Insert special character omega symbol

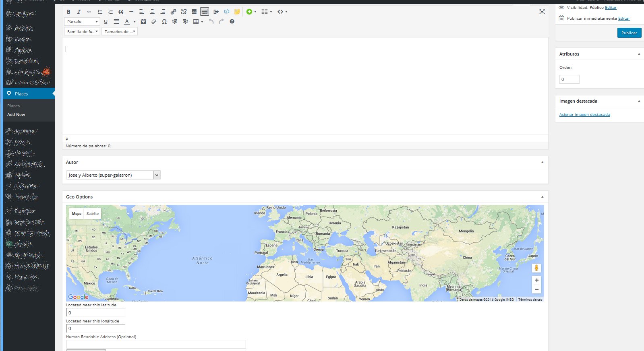[164, 22]
